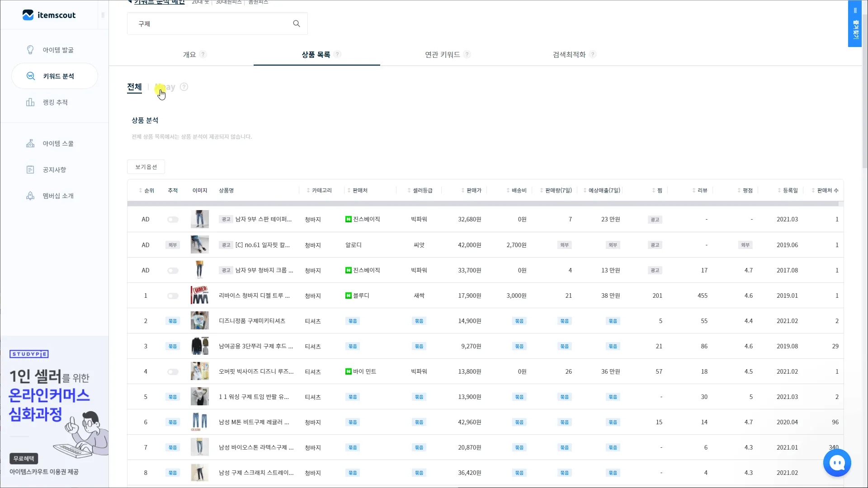
Task: Click help icon next to 개요
Action: [203, 55]
